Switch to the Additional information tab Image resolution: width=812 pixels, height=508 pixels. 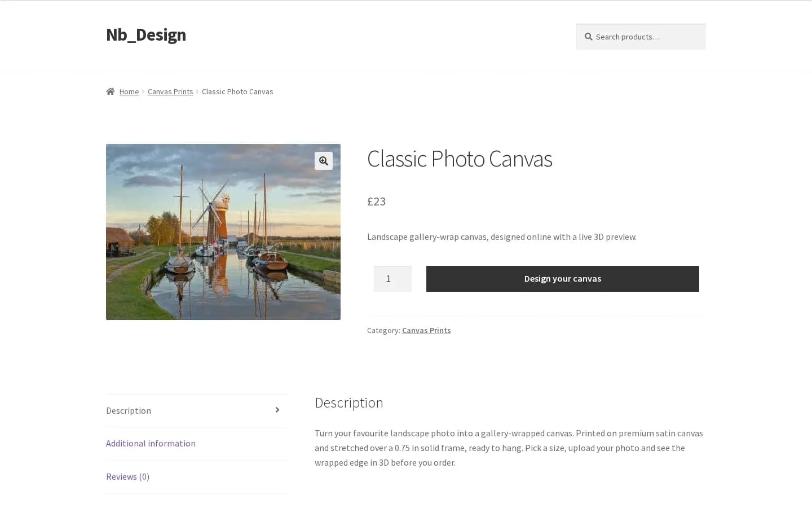(197, 444)
